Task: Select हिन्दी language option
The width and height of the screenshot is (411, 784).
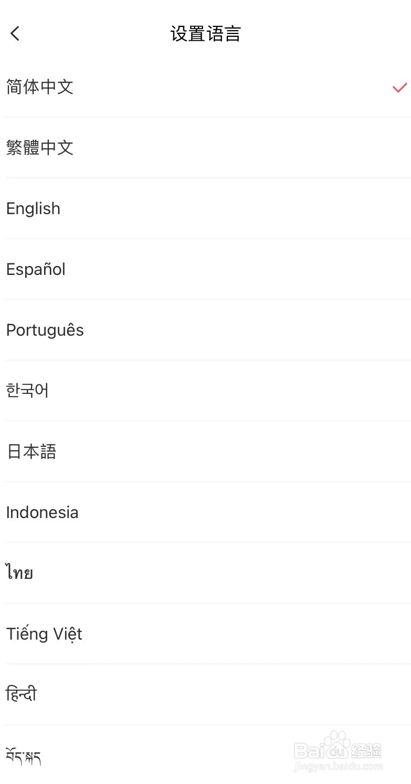Action: point(206,694)
